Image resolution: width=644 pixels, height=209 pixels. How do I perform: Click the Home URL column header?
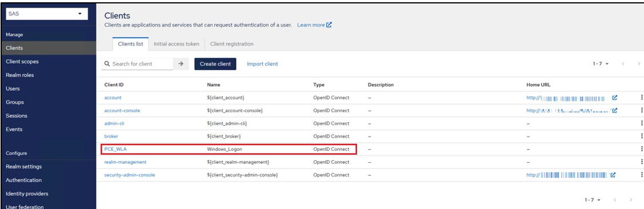coord(538,85)
